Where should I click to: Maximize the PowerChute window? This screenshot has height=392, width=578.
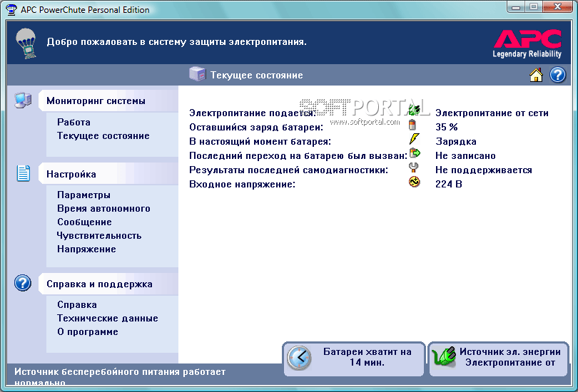coord(533,7)
